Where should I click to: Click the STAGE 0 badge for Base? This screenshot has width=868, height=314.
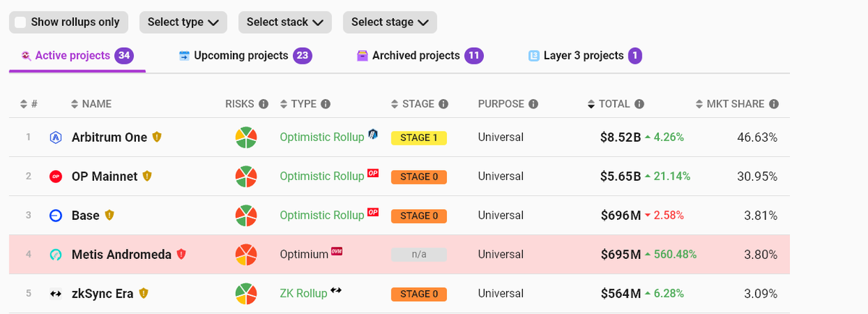point(419,216)
